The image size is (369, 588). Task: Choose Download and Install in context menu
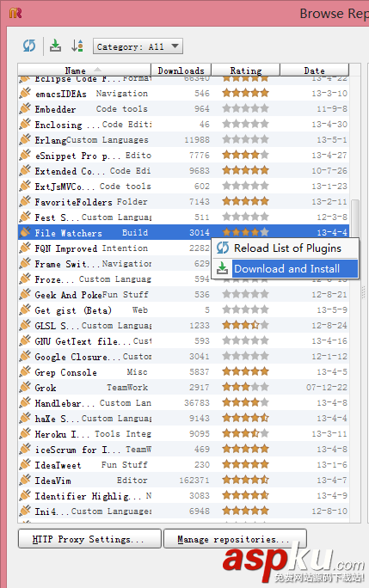(x=285, y=268)
